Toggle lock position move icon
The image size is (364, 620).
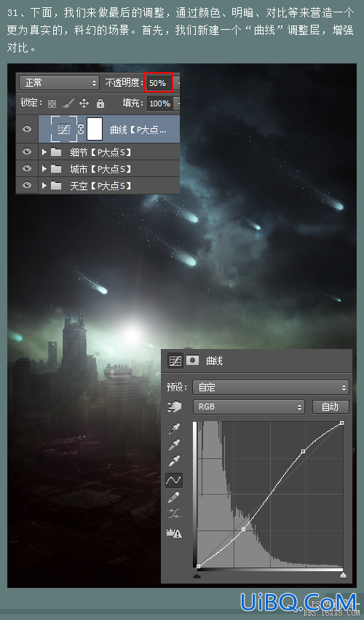84,103
